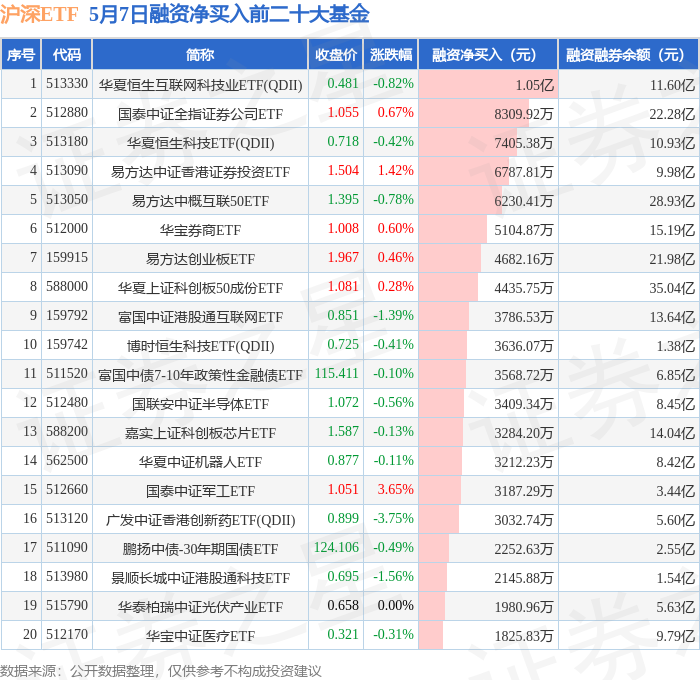Screen dimensions: 700x680
Task: Select fund code 512880
Action: coord(67,113)
